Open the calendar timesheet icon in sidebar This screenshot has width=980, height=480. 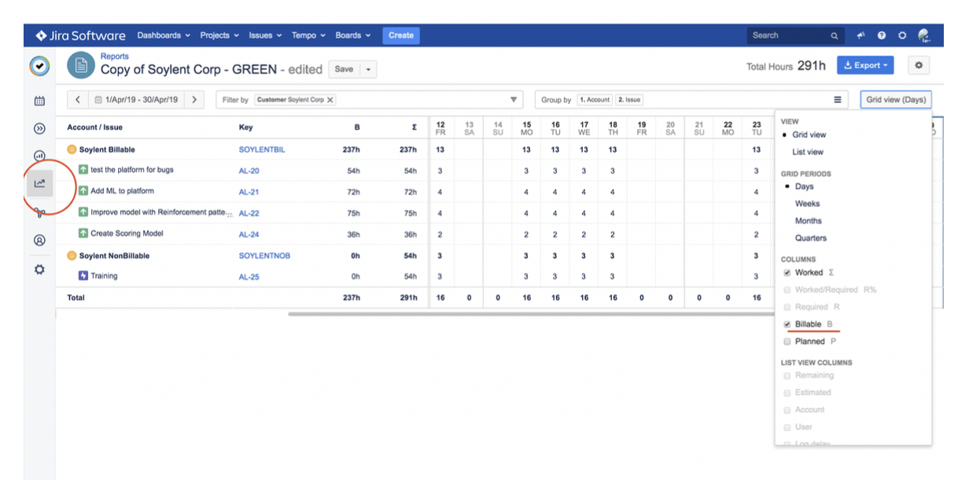[x=39, y=101]
